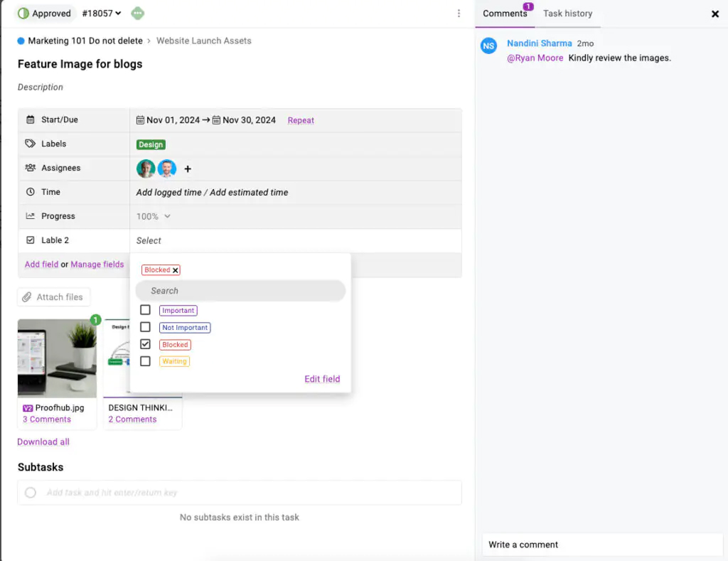Screen dimensions: 728x561
Task: Open the Progress 100% dropdown
Action: click(x=154, y=216)
